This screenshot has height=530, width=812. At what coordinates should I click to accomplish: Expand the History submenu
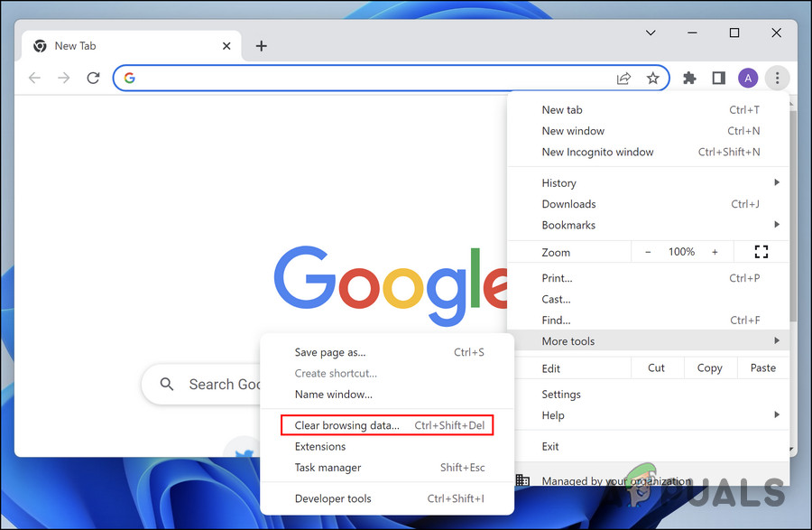point(649,183)
